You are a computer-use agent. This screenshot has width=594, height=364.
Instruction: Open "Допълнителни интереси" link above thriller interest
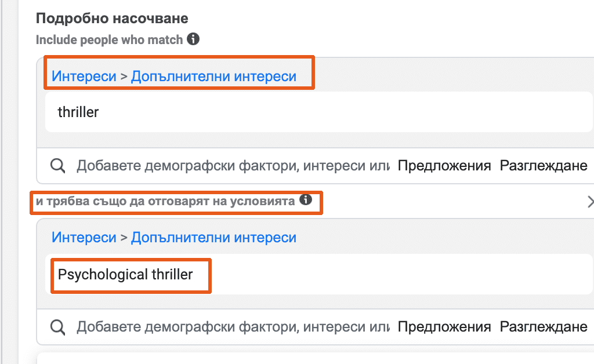[213, 77]
